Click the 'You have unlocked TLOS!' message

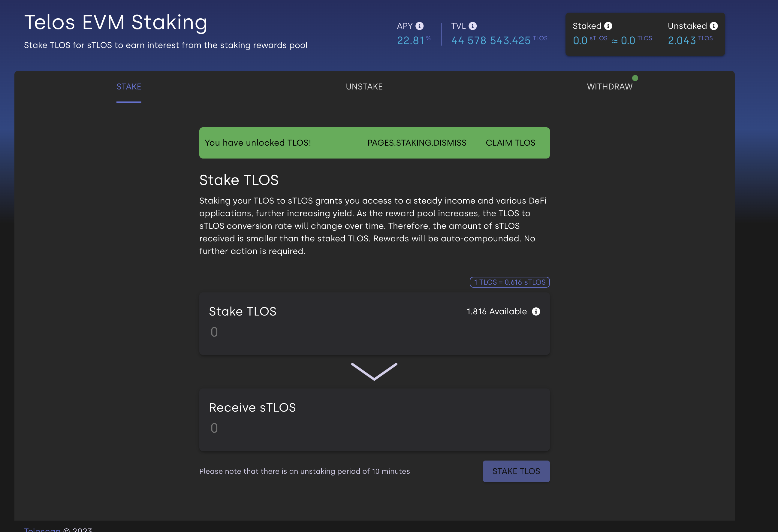coord(258,143)
